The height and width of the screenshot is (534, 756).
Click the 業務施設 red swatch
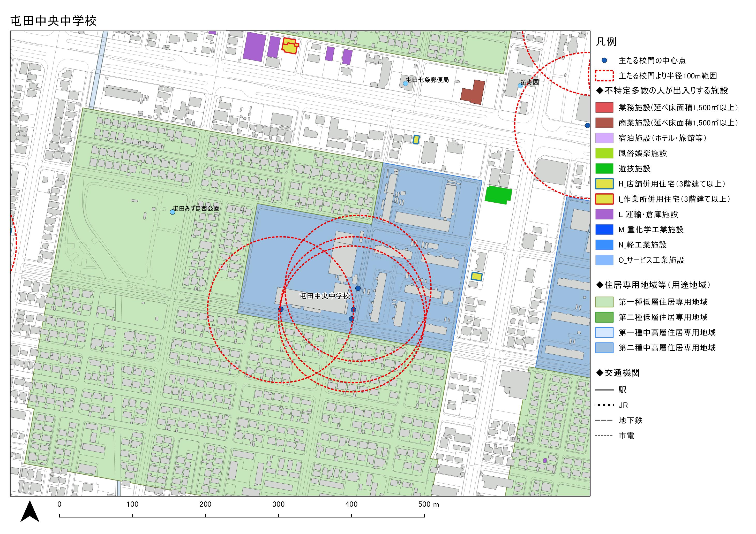coord(604,108)
